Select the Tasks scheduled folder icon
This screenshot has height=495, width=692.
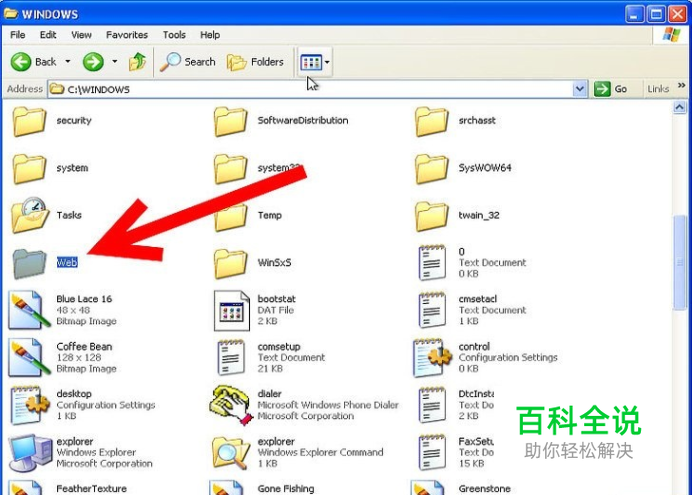tap(30, 215)
